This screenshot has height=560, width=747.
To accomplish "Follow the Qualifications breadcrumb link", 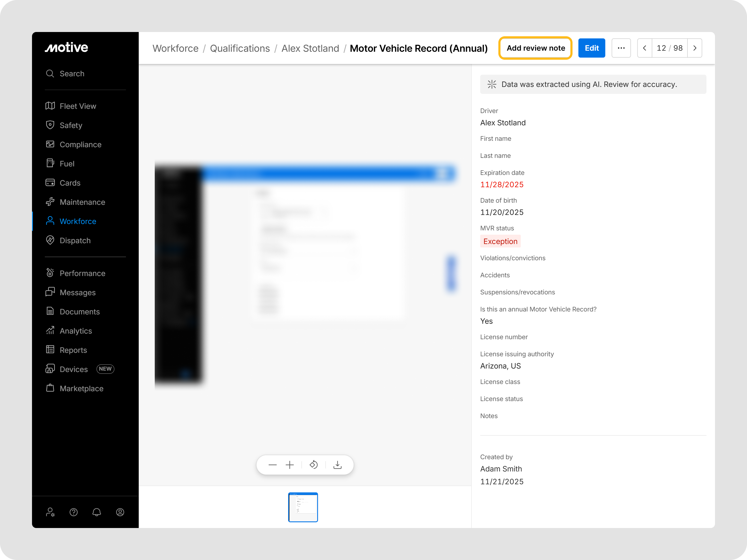I will [240, 49].
